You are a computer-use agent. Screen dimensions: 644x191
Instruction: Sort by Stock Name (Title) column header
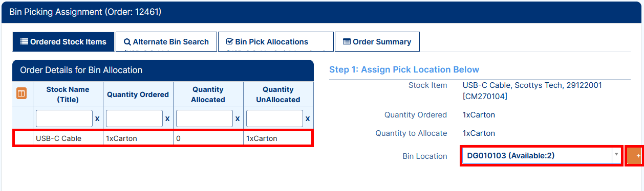pyautogui.click(x=68, y=94)
